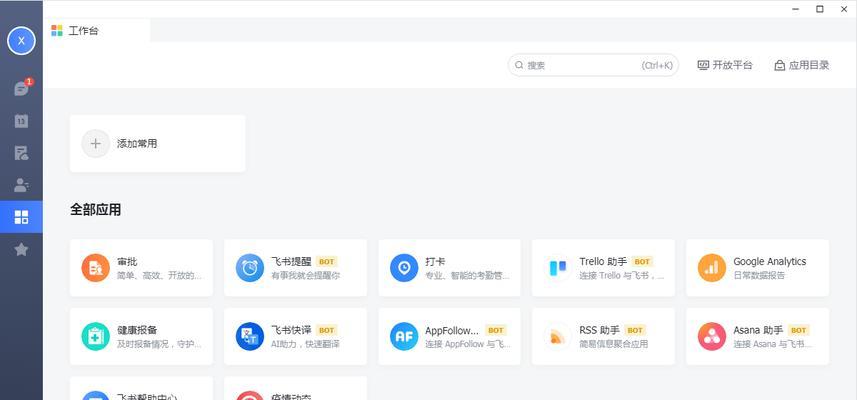The width and height of the screenshot is (857, 400).
Task: Click the 飞书快译 app name
Action: (291, 330)
